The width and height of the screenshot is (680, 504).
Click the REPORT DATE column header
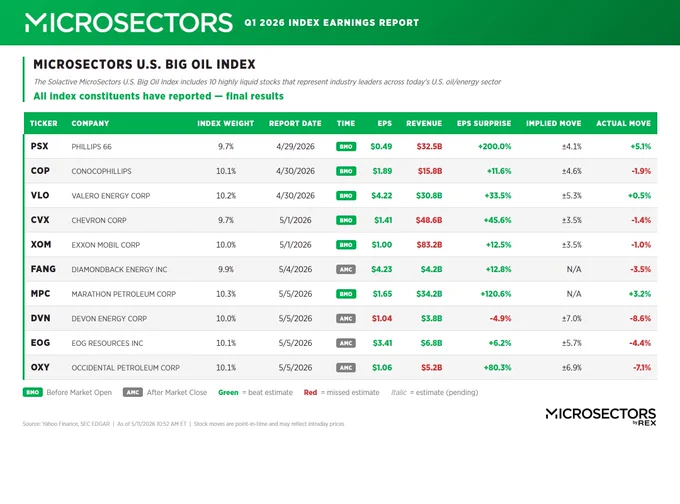coord(295,123)
